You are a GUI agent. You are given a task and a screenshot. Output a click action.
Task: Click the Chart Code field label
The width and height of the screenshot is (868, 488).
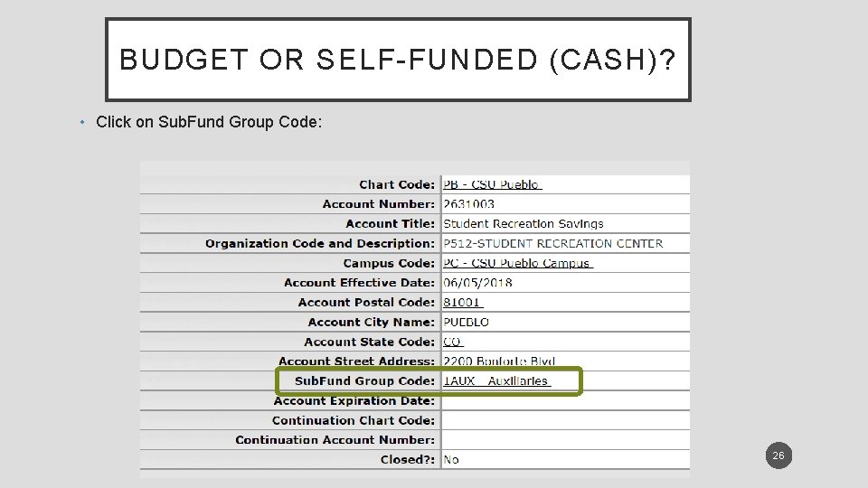coord(396,184)
